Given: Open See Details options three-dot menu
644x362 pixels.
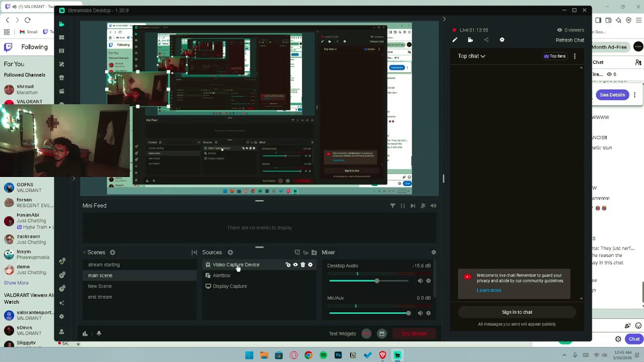Looking at the screenshot, I should pos(634,95).
